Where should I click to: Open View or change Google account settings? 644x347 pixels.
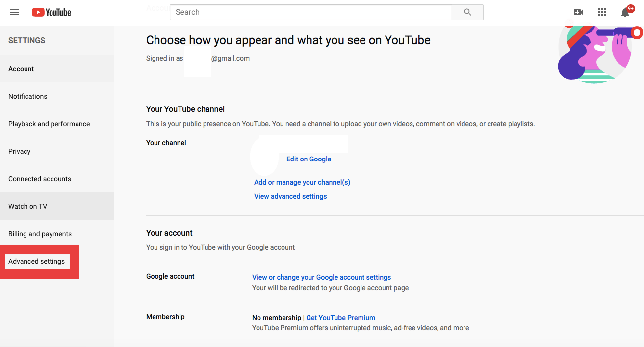[x=322, y=277]
